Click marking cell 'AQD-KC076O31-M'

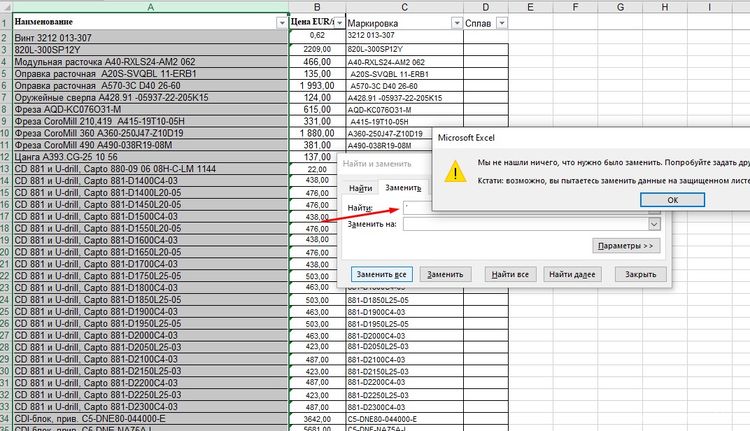coord(405,109)
